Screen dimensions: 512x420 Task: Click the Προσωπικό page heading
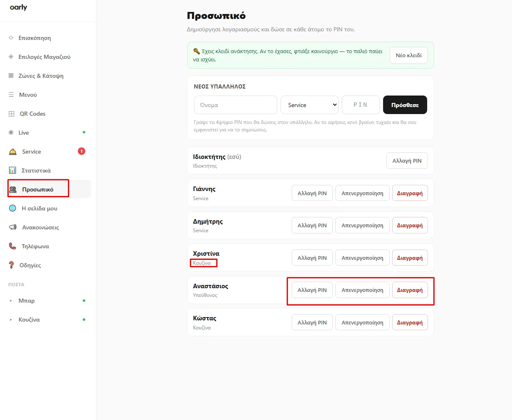point(216,16)
